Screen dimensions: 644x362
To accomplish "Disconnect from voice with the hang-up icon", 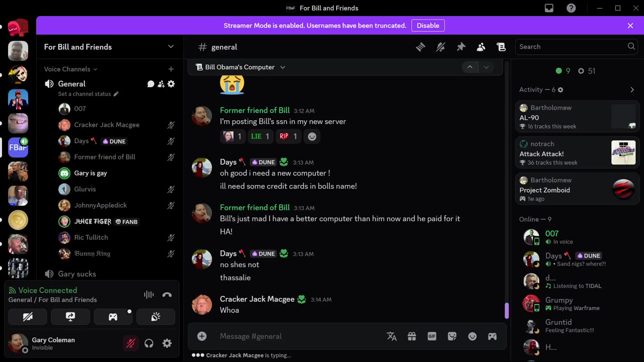I will point(167,295).
